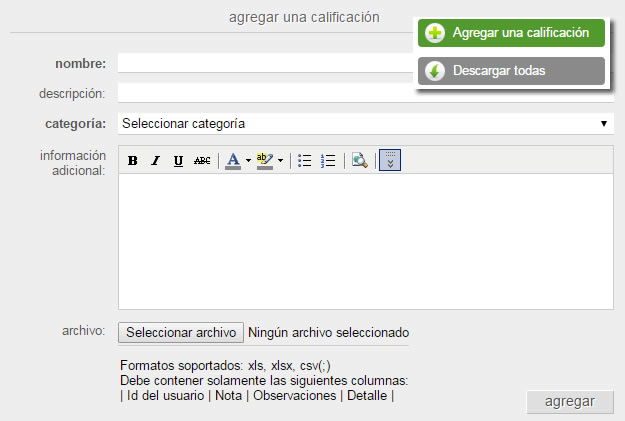Toggle the expanded toolbar button

click(x=390, y=161)
